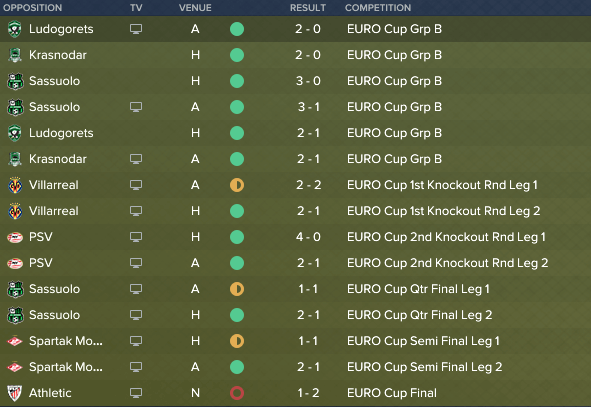Click the Spartak crest in the Semi Final Leg 2 row
Image resolution: width=591 pixels, height=407 pixels.
15,367
